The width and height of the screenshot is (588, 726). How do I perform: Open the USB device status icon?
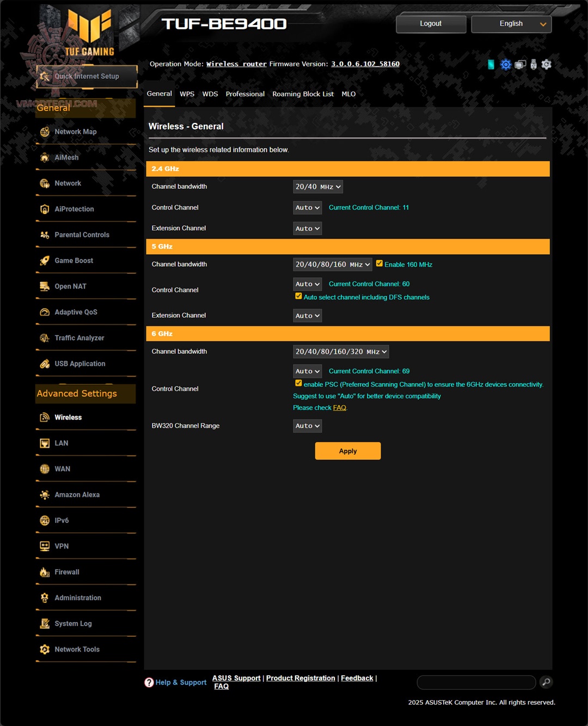pos(534,65)
